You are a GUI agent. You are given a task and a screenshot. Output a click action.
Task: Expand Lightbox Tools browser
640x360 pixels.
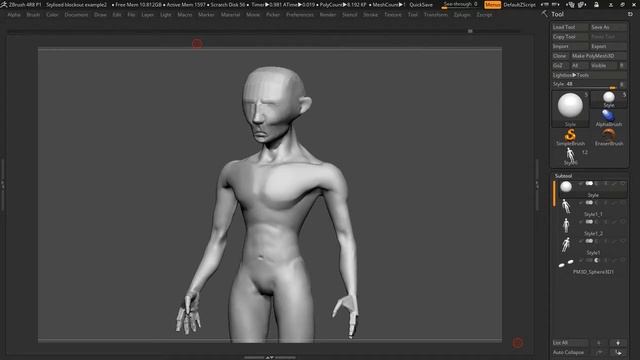pos(589,75)
